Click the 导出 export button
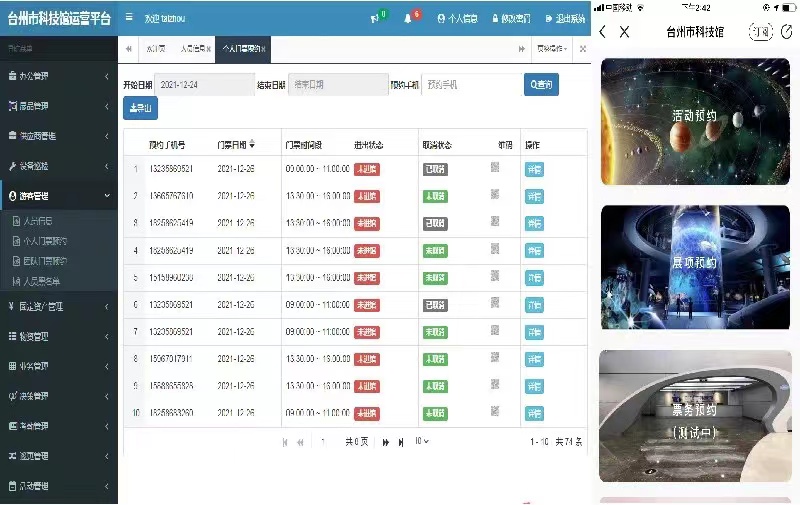Screen dimensions: 800x505 pos(140,108)
